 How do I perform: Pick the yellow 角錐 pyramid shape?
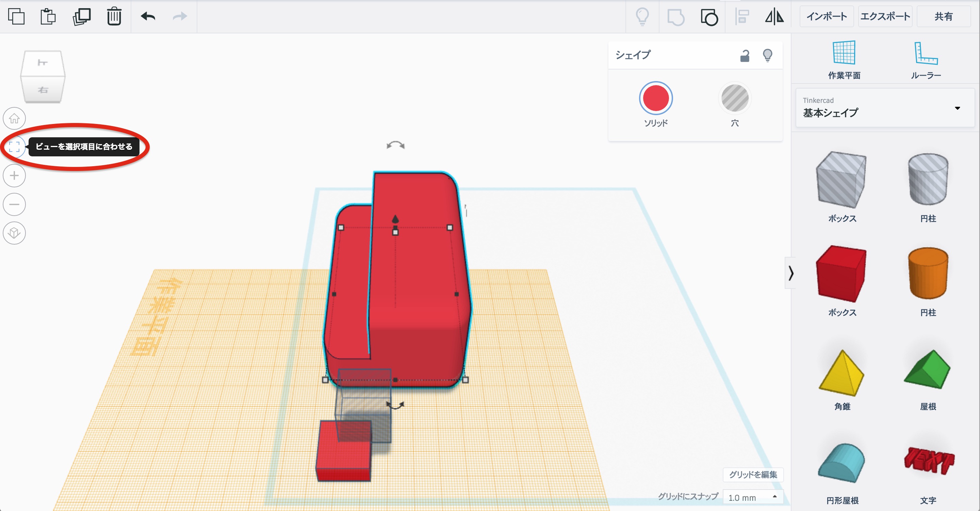(x=842, y=373)
